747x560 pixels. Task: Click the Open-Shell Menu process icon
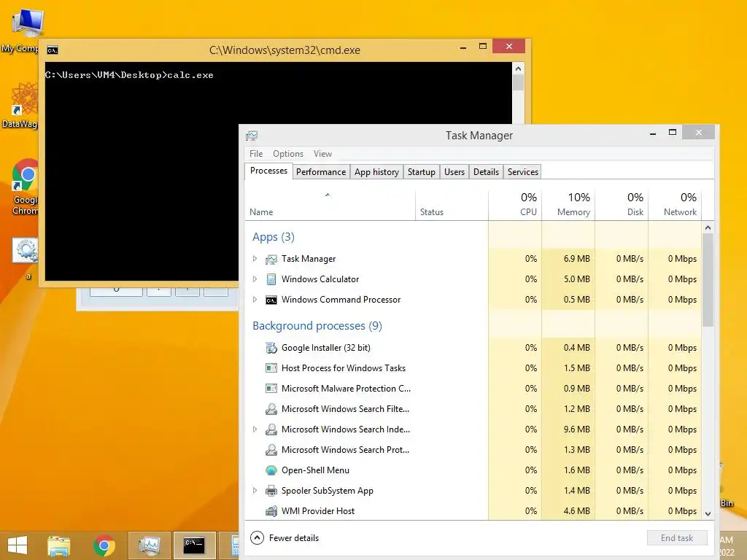[x=271, y=470]
